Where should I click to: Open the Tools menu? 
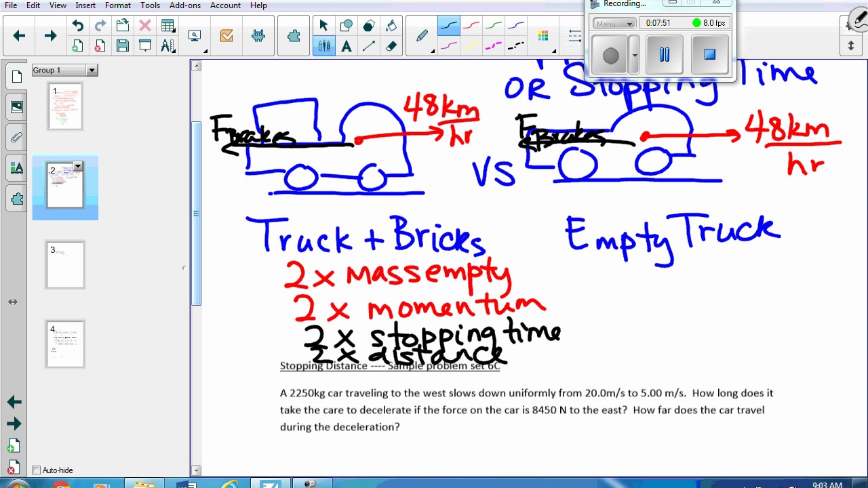(x=151, y=5)
